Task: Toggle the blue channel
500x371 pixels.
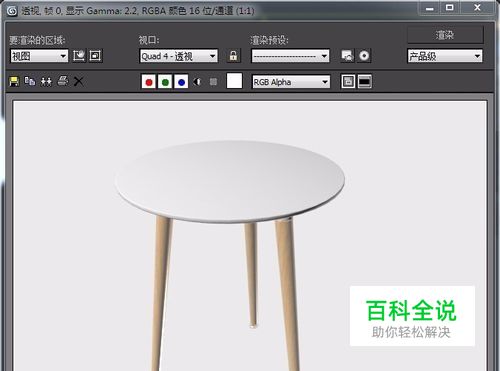Action: point(181,82)
